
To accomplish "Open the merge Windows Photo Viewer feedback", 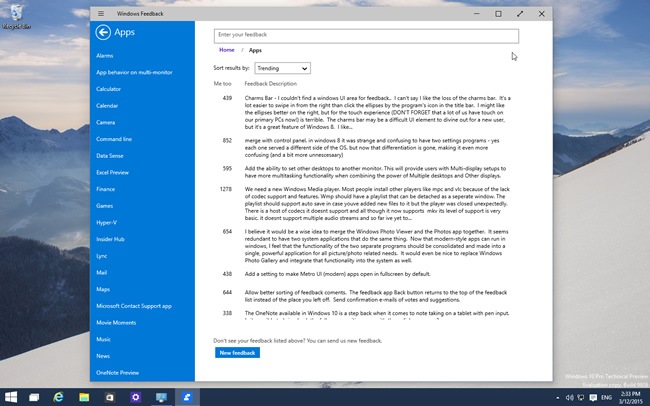I will click(x=376, y=246).
